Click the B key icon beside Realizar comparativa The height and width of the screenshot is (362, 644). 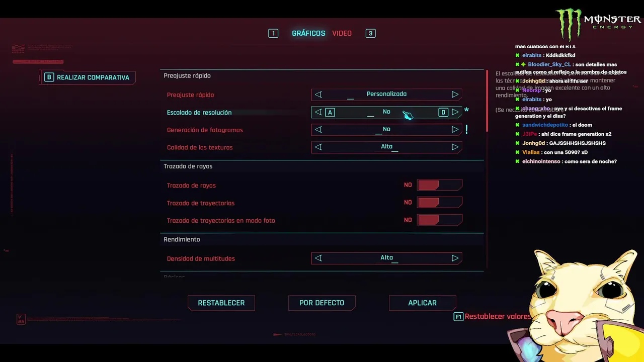(49, 77)
